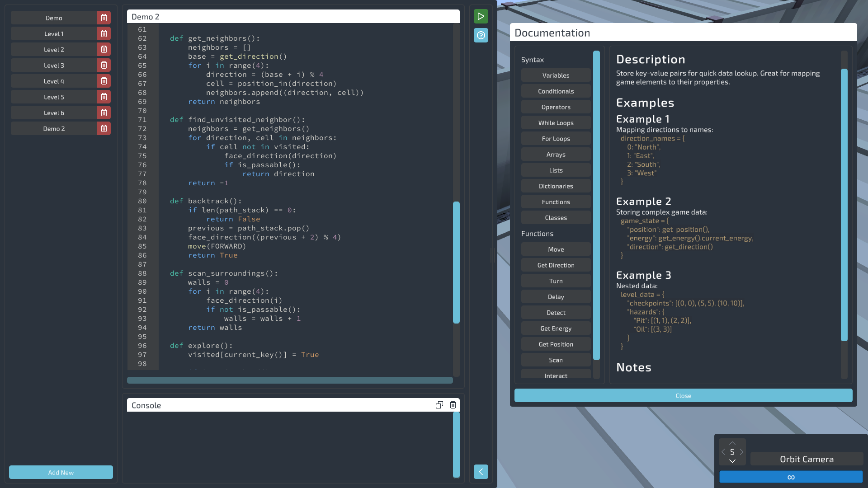Collapse the editor panel with the left chevron icon
Screen dimensions: 868x488
coord(481,472)
